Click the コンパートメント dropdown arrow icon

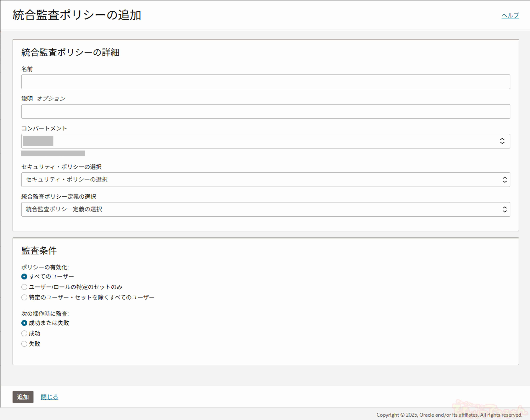[502, 141]
